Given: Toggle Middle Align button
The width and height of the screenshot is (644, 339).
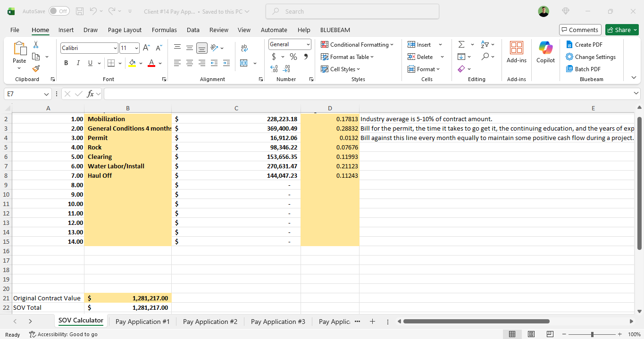Looking at the screenshot, I should pyautogui.click(x=189, y=48).
